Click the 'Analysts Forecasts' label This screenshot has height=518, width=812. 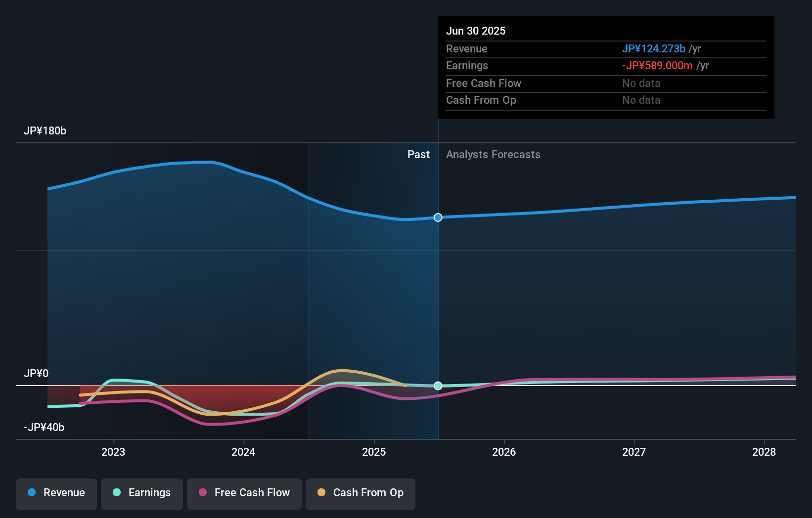point(493,155)
